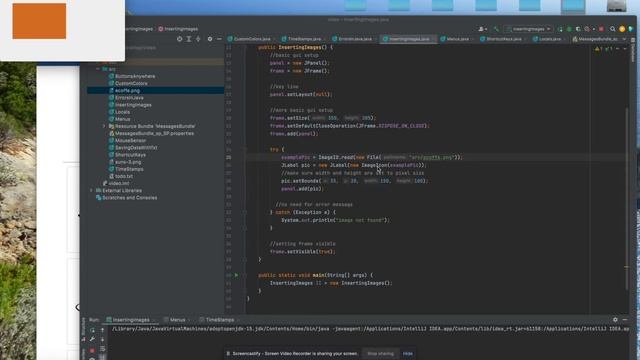Collapse the src folder in project tree
Screen dimensions: 640x360
[x=98, y=69]
